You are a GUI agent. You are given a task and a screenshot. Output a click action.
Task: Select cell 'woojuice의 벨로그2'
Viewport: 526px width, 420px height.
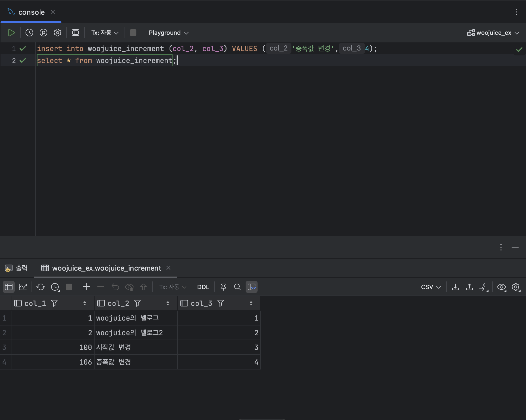point(136,333)
